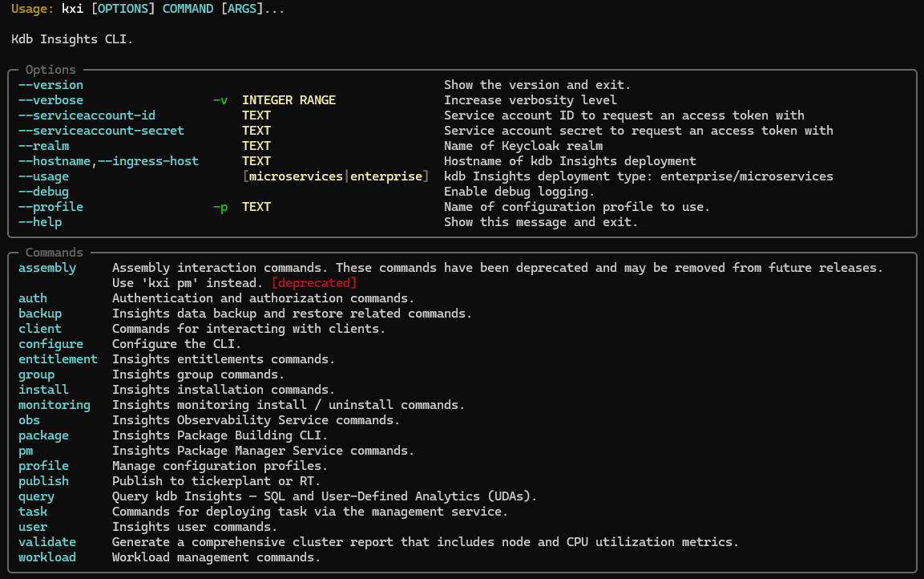Image resolution: width=924 pixels, height=579 pixels.
Task: Click the INTEGER RANGE type label
Action: pyautogui.click(x=288, y=100)
